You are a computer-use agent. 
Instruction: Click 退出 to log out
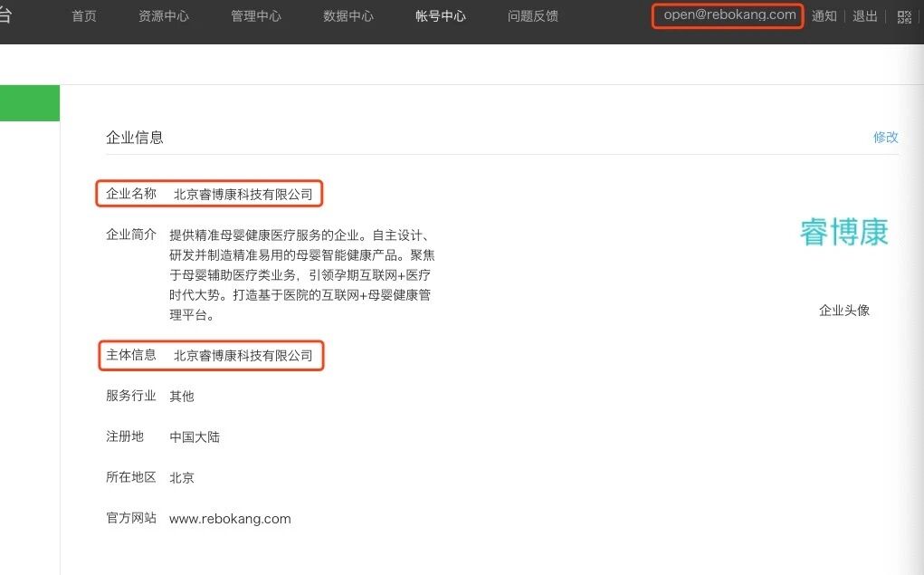point(865,16)
